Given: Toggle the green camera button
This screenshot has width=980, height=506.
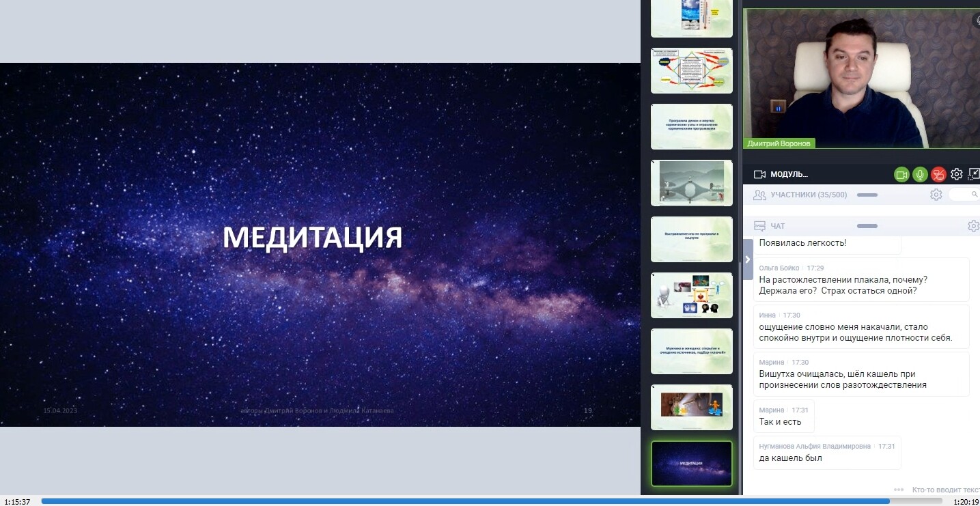Looking at the screenshot, I should (901, 175).
